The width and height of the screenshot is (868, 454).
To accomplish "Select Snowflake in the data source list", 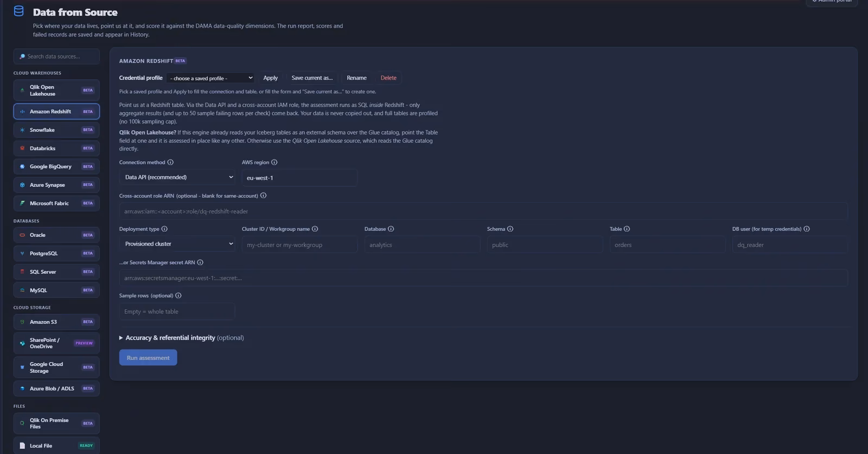I will tap(56, 130).
